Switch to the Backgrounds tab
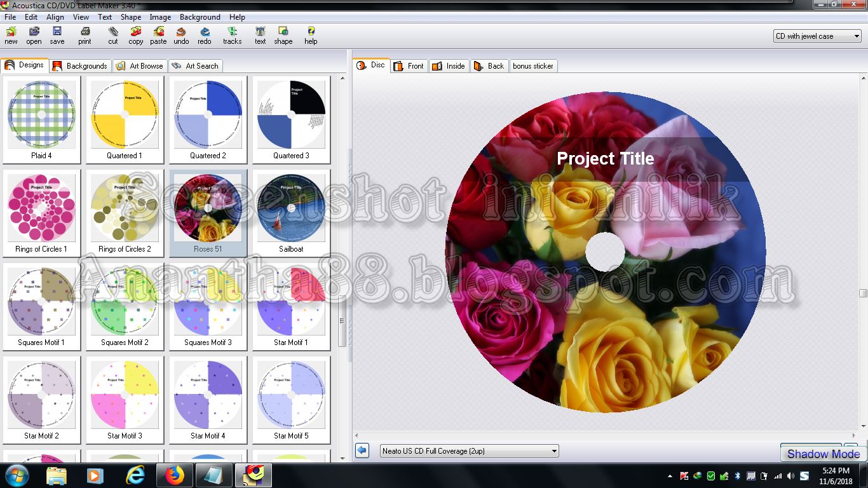Viewport: 868px width, 488px height. [x=80, y=65]
